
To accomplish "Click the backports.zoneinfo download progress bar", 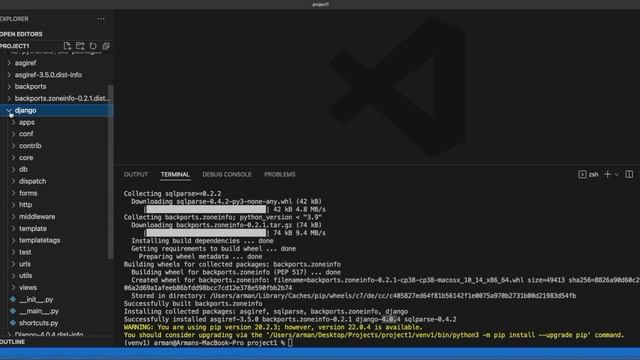I will (206, 233).
